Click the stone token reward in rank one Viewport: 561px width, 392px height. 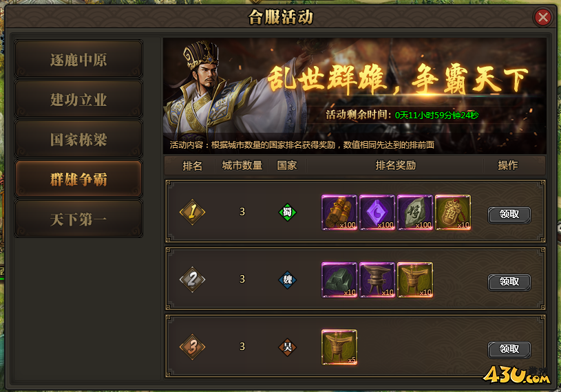[415, 213]
